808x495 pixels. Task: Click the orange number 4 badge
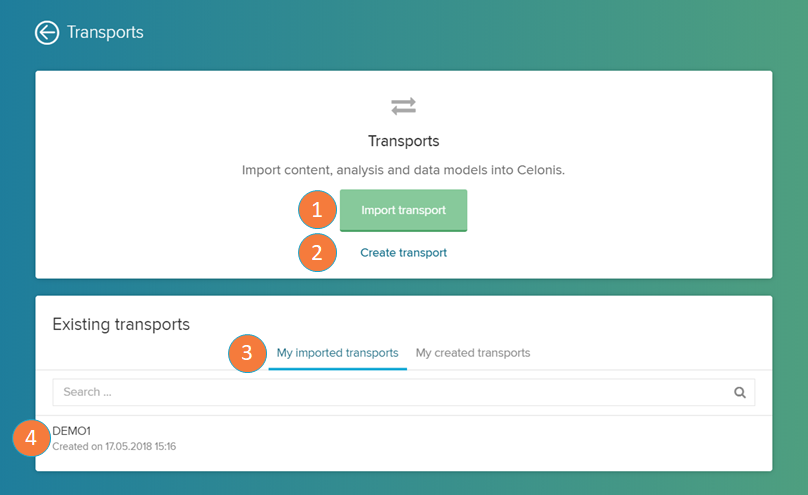(31, 438)
